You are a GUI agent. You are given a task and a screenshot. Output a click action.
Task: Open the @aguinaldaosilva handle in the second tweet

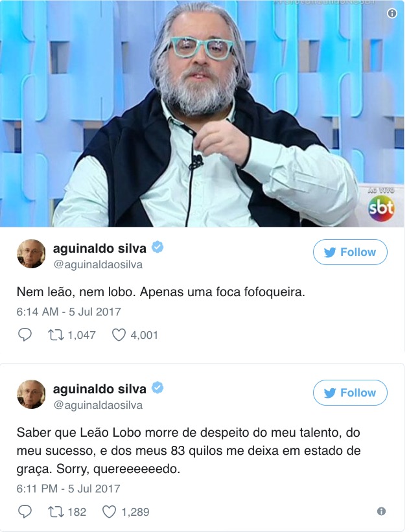[x=98, y=405]
